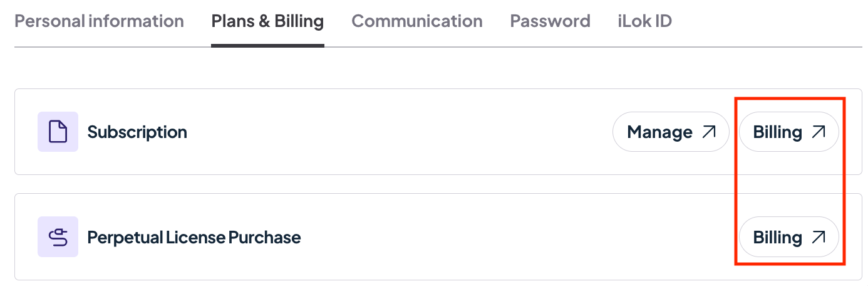Click the Perpetual License Purchase heading text
Screen dimensions: 868x286
pos(194,238)
